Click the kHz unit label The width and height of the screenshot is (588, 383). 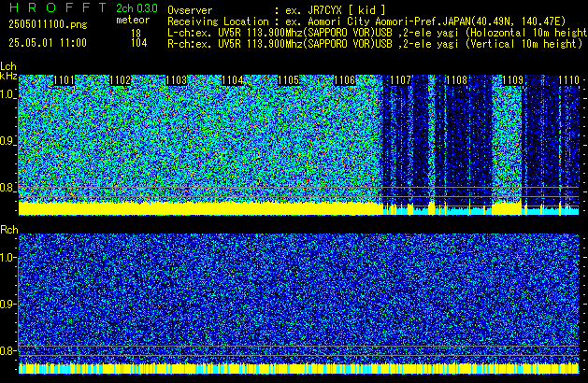(8, 76)
